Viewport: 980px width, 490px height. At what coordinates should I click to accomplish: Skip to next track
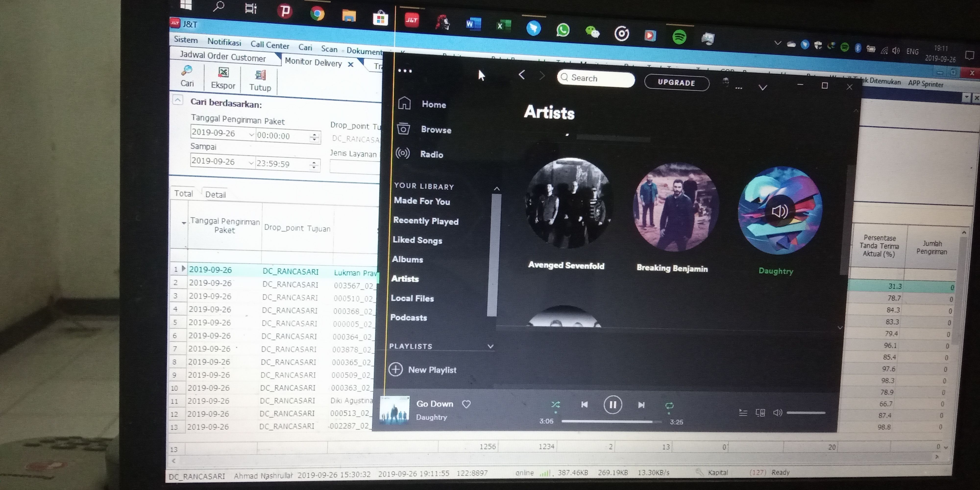click(x=641, y=405)
